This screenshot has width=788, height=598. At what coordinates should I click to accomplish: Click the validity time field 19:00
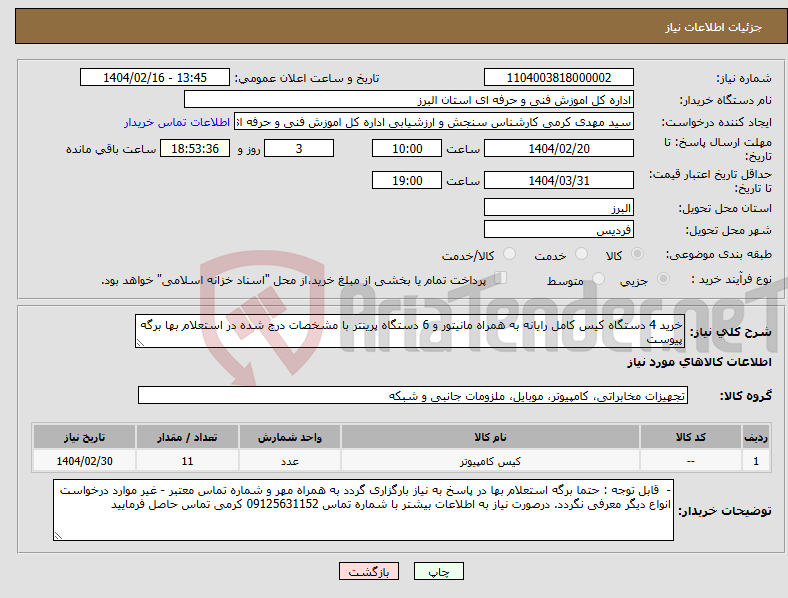(x=407, y=180)
